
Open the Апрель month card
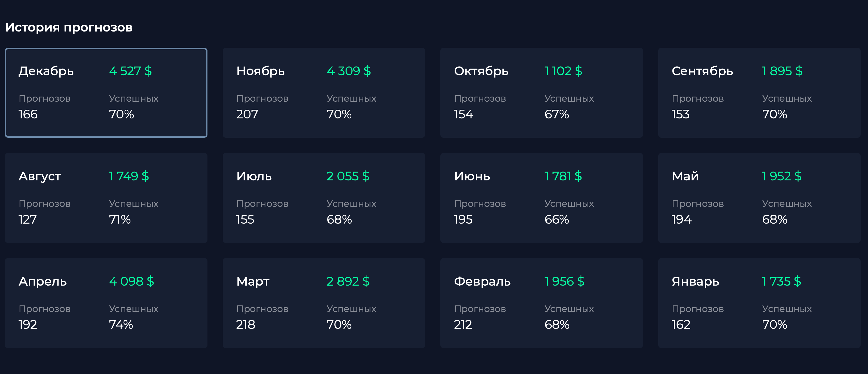(x=106, y=303)
